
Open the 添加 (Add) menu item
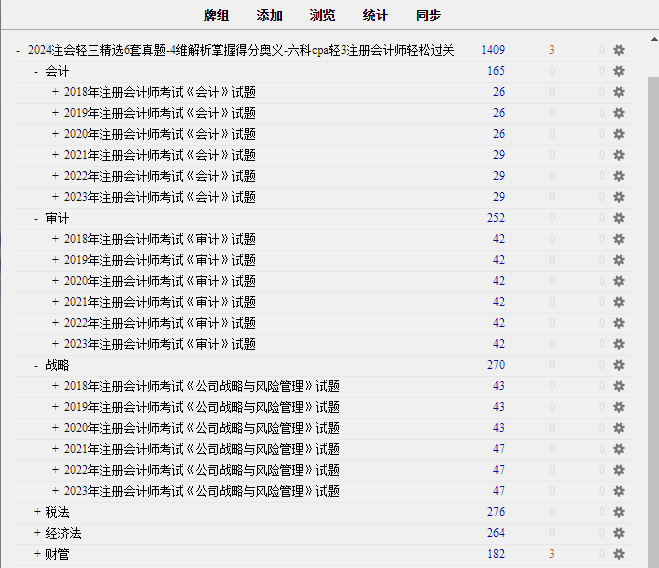[269, 16]
